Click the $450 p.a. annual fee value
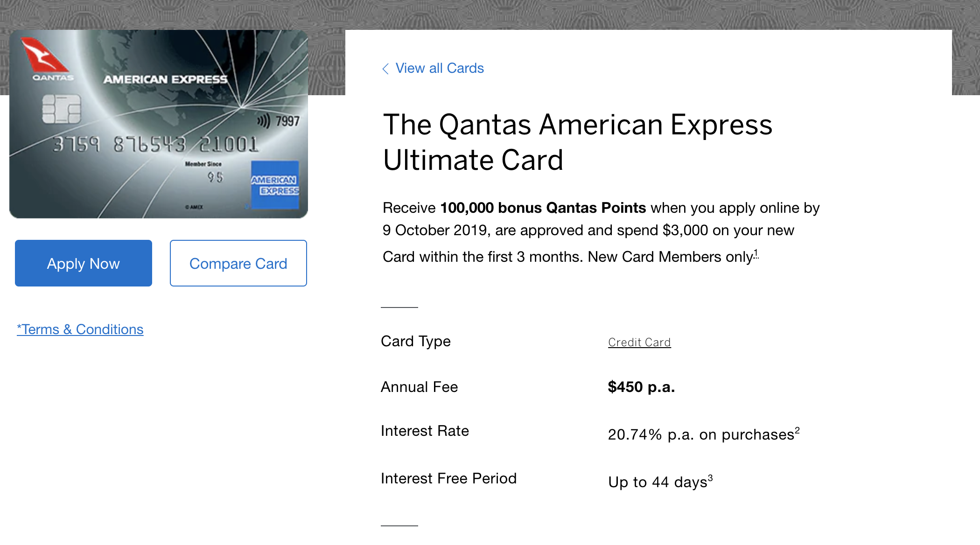Image resolution: width=980 pixels, height=545 pixels. (641, 387)
